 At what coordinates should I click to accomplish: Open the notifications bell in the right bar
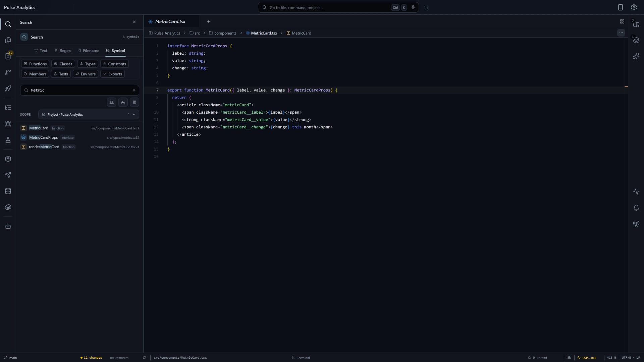(636, 208)
